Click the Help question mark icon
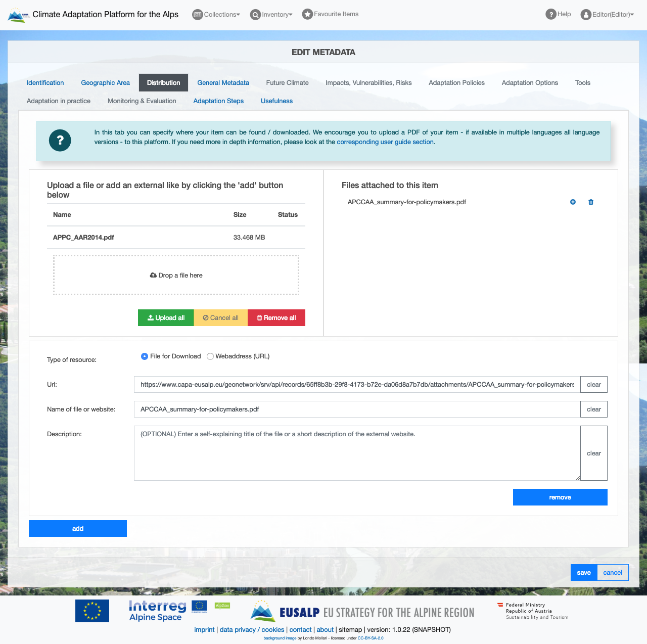The height and width of the screenshot is (644, 647). (550, 14)
